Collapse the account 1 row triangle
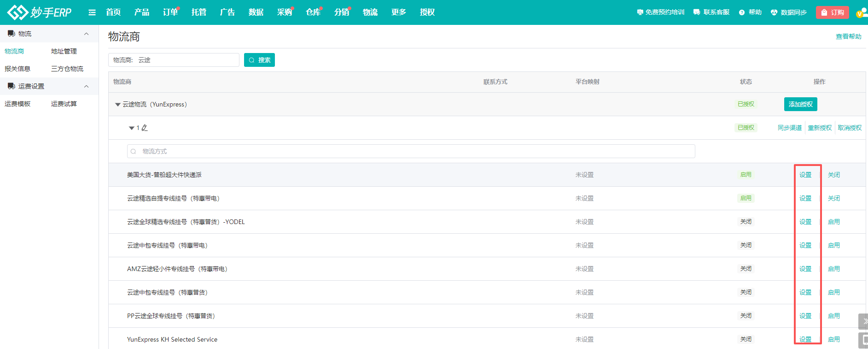This screenshot has height=349, width=868. [x=132, y=128]
